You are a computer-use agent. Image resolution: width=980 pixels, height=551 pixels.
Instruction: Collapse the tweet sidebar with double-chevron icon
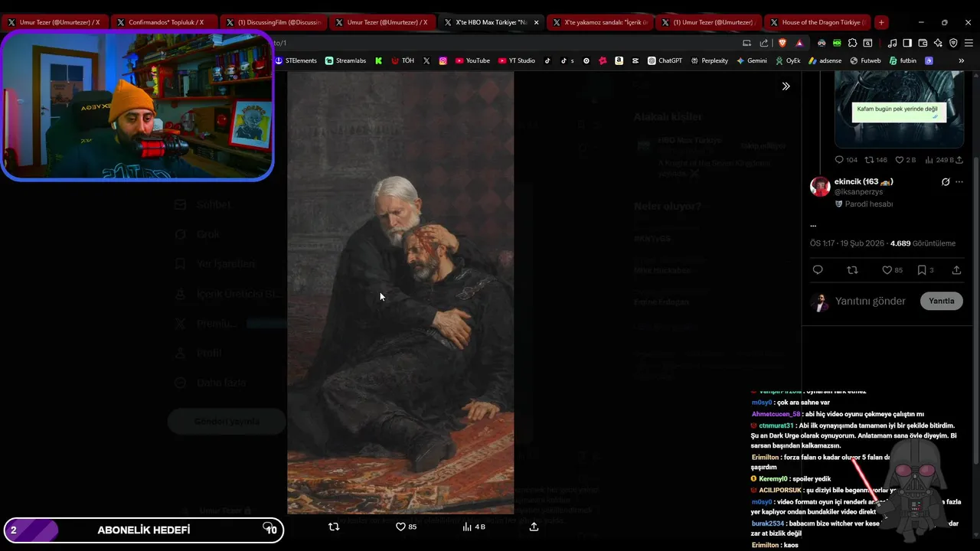(x=786, y=86)
